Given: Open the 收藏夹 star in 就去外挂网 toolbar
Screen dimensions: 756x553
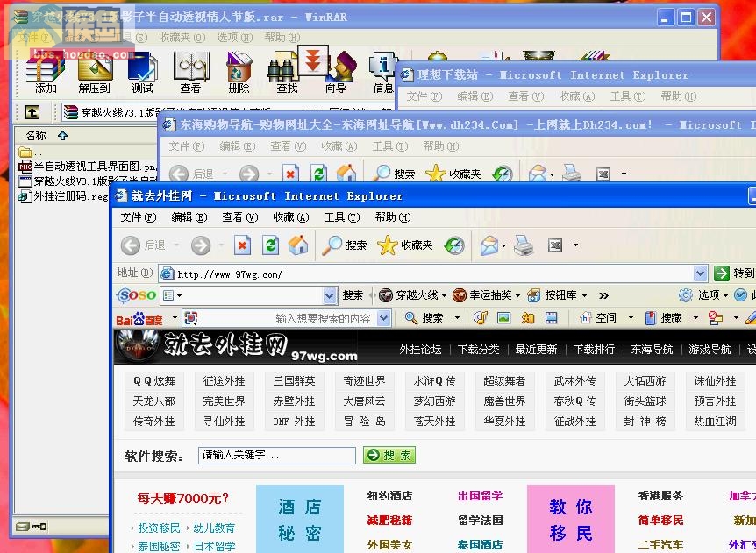Looking at the screenshot, I should point(405,245).
